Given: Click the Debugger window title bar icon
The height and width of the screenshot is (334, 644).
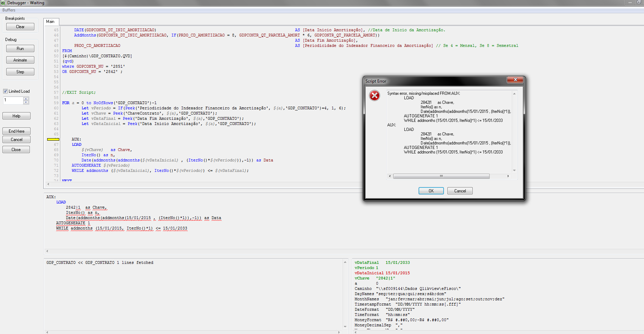Looking at the screenshot, I should click(x=3, y=2).
